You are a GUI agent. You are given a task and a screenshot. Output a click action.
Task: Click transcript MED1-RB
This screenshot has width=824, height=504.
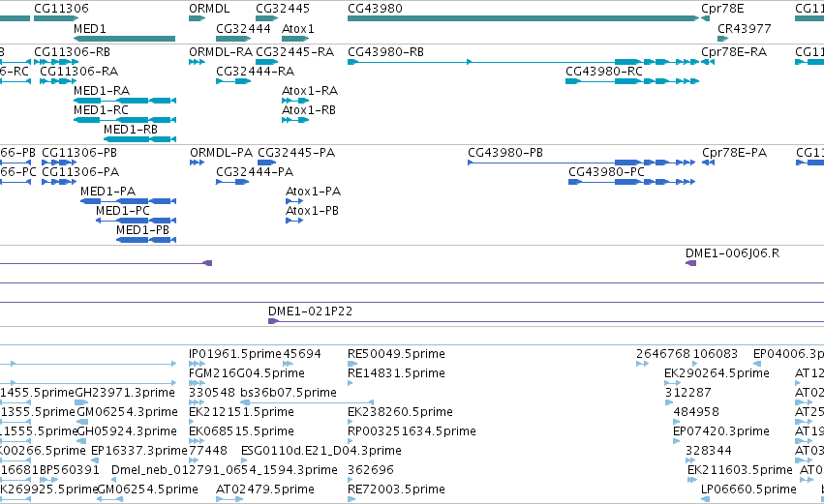tap(139, 139)
